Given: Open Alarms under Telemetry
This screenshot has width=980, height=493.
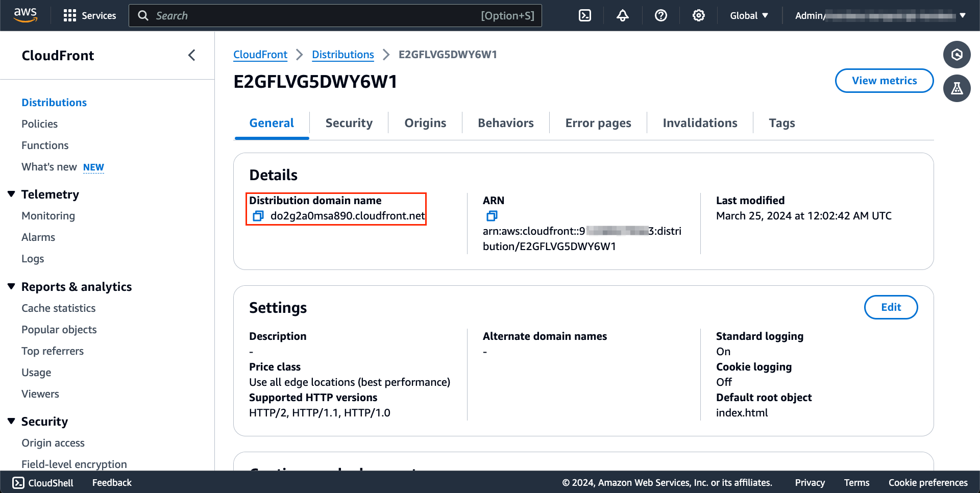Looking at the screenshot, I should click(38, 237).
